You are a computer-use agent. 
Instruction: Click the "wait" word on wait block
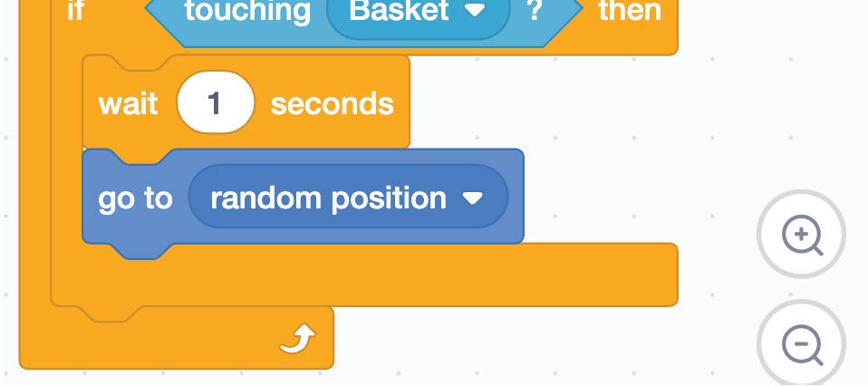point(128,103)
